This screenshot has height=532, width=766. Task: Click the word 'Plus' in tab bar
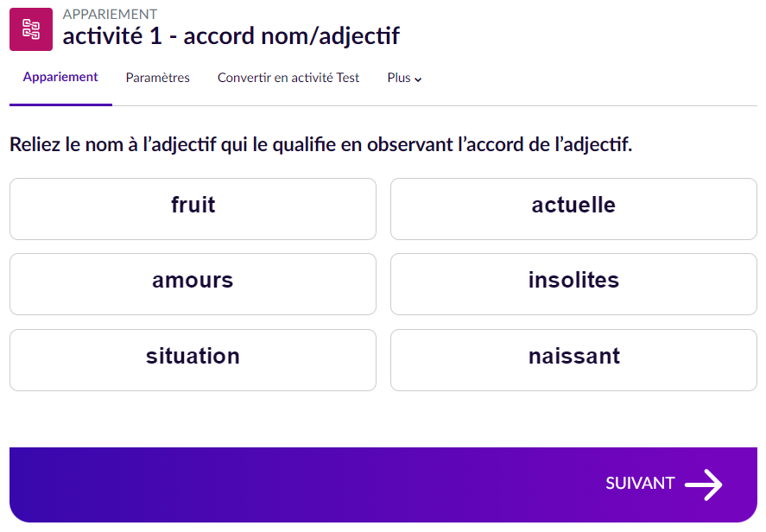(x=398, y=78)
